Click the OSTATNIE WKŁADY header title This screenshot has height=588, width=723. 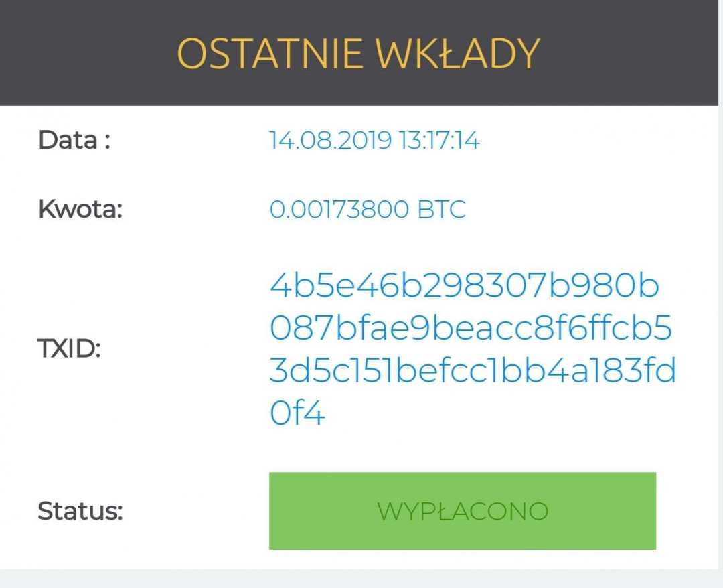pyautogui.click(x=358, y=52)
